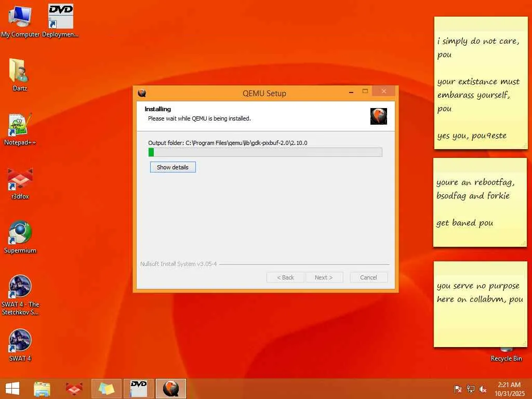Viewport: 532px width, 399px height.
Task: Click the r3dfox taskbar icon
Action: pos(74,389)
